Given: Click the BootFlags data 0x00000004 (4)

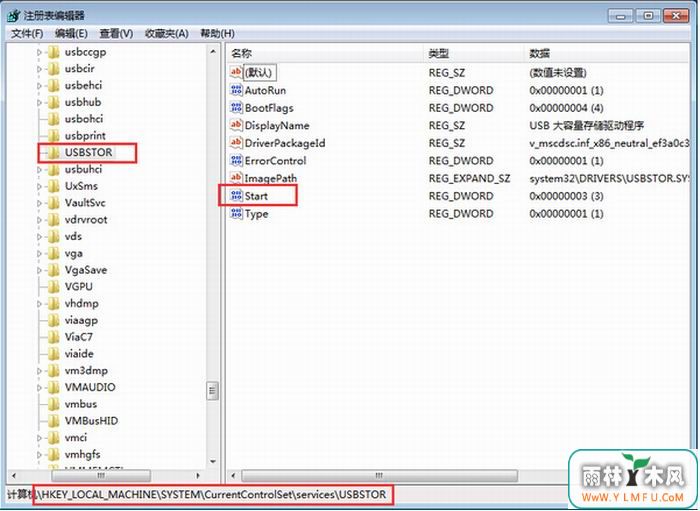Looking at the screenshot, I should [x=566, y=108].
